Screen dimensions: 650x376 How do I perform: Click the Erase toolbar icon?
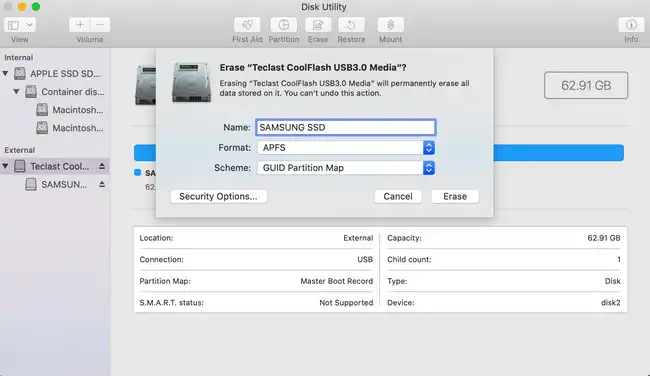(318, 25)
